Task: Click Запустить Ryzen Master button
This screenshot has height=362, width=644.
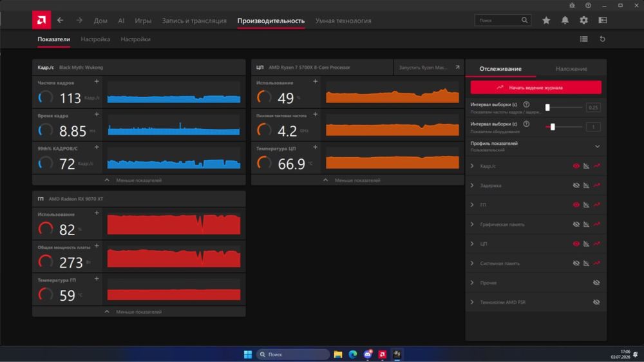Action: point(429,68)
